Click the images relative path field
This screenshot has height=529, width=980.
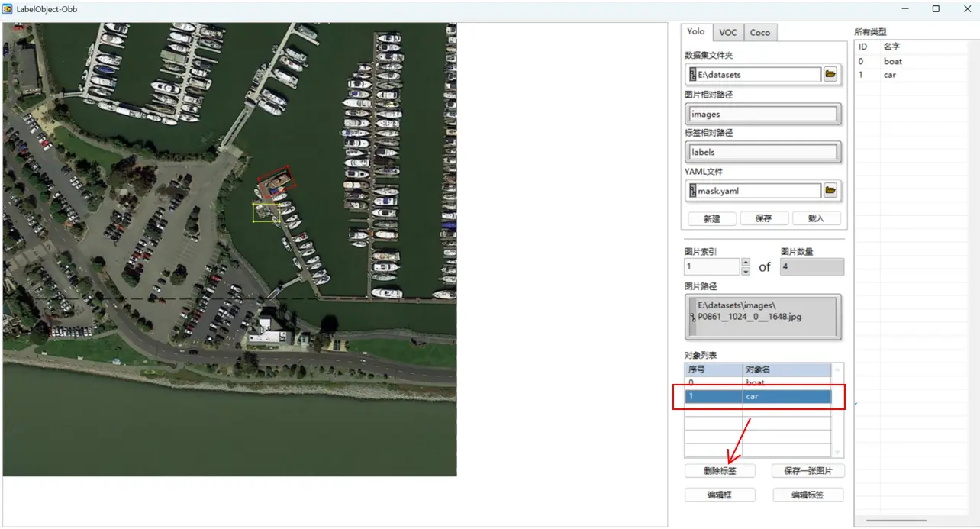pos(762,115)
